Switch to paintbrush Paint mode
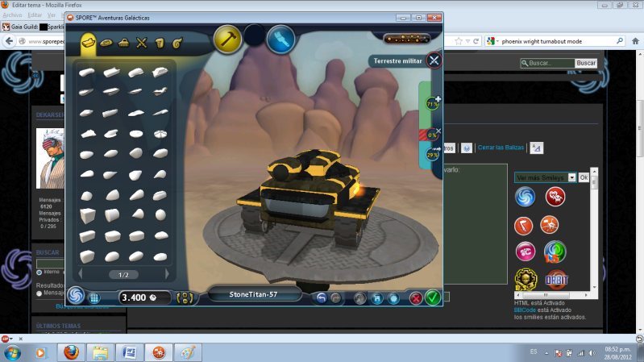Image resolution: width=644 pixels, height=362 pixels. click(x=281, y=40)
